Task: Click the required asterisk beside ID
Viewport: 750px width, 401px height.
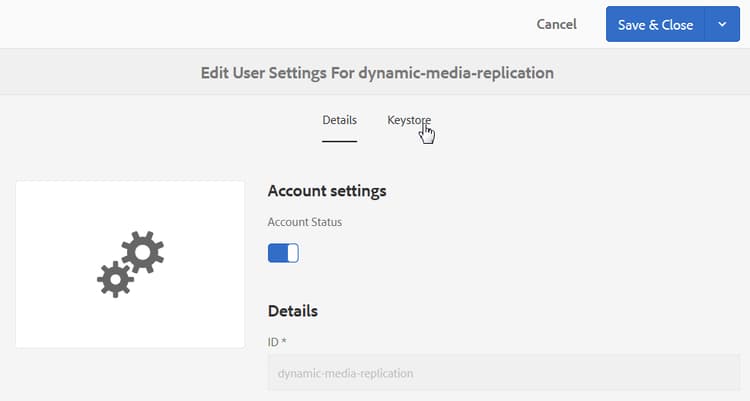Action: (285, 341)
